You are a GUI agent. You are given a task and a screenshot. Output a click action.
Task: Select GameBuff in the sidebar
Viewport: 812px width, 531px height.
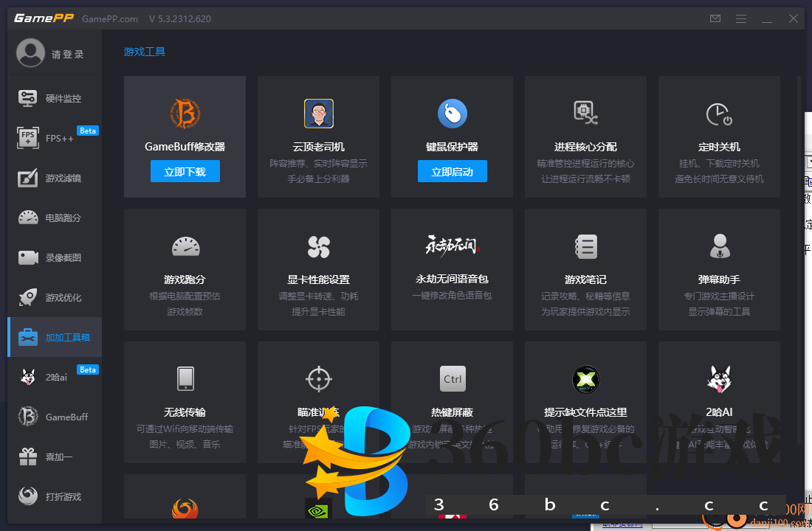(x=54, y=417)
